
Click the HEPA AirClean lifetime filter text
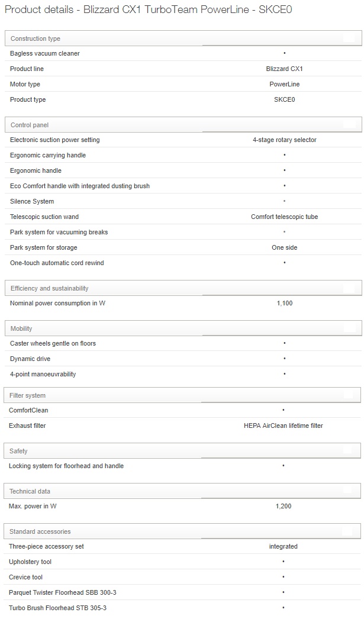tap(283, 426)
